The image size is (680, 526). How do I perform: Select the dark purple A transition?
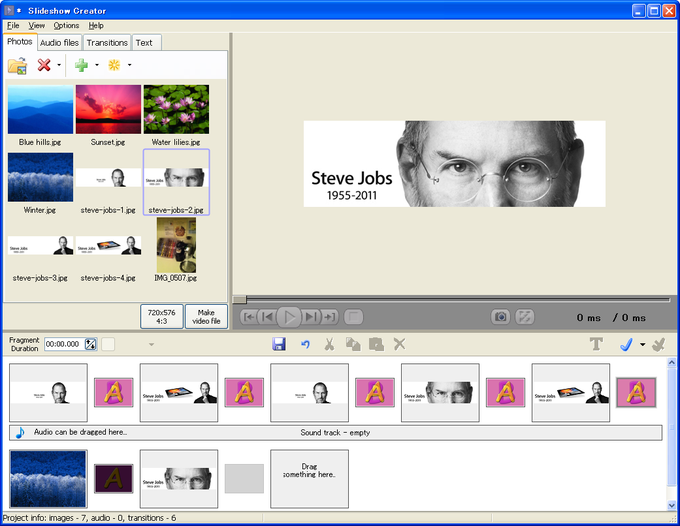(114, 479)
